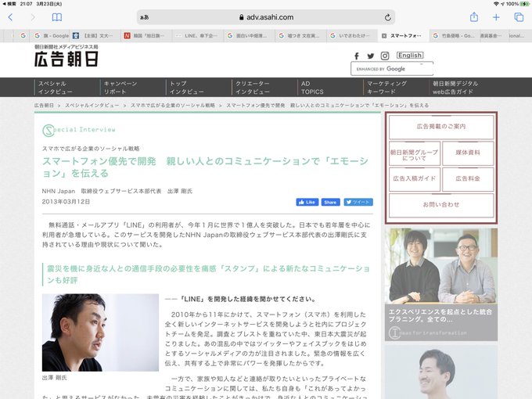Viewport: 532px width, 399px height.
Task: Click the エクスペリエンスを起点とした統合プラニング caption
Action: point(440,315)
